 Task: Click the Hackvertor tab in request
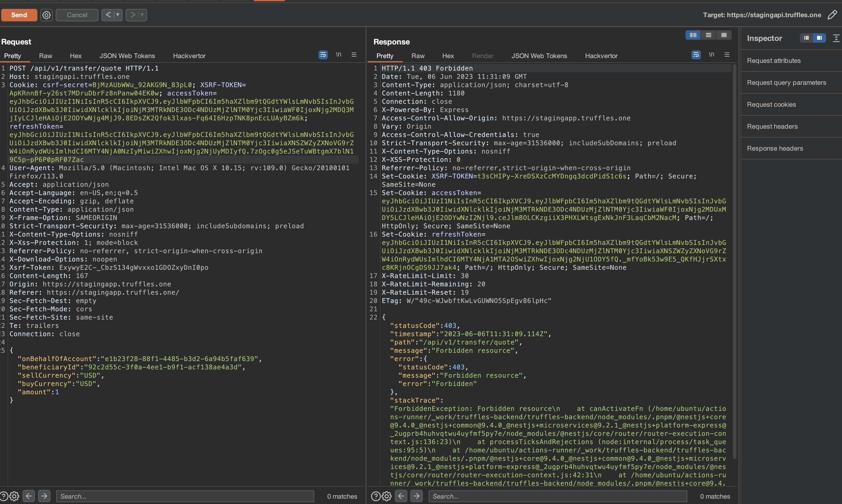189,55
